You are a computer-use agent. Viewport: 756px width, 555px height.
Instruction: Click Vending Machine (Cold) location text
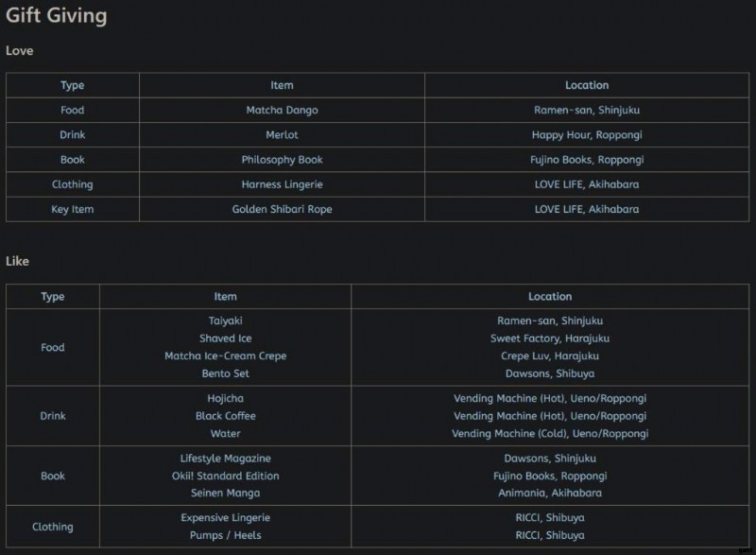coord(549,434)
